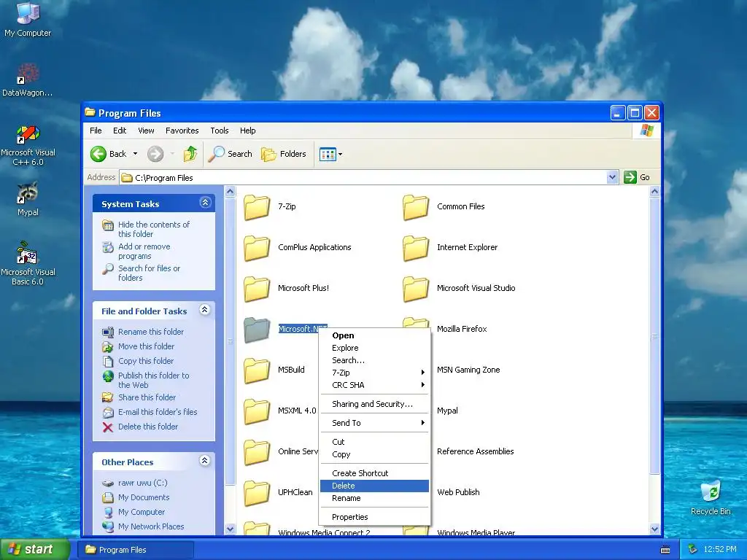Viewport: 747px width, 560px height.
Task: Go up one folder level
Action: point(190,154)
